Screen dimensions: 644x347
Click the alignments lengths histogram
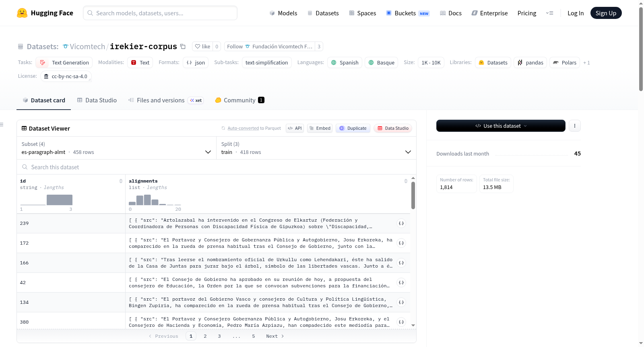(155, 200)
